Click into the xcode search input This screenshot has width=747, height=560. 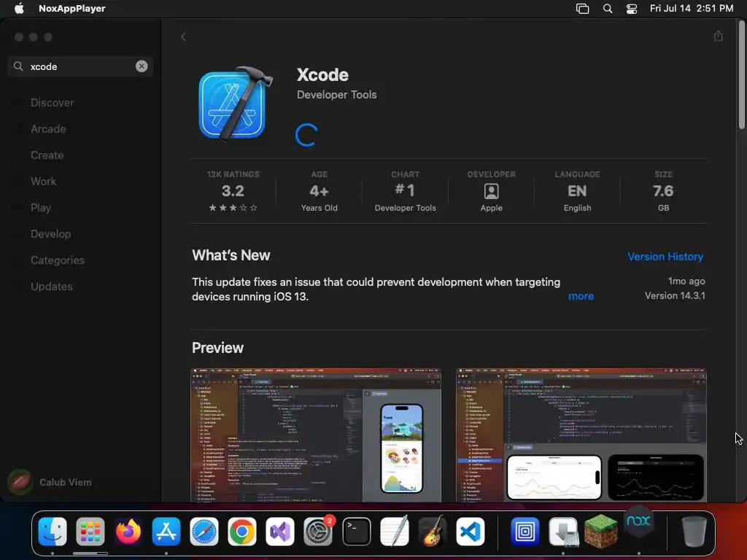tap(81, 66)
